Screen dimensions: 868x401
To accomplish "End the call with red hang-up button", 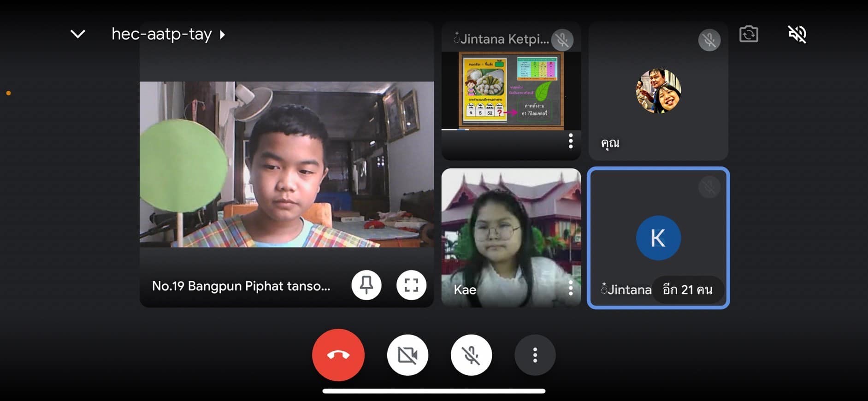I will point(338,355).
